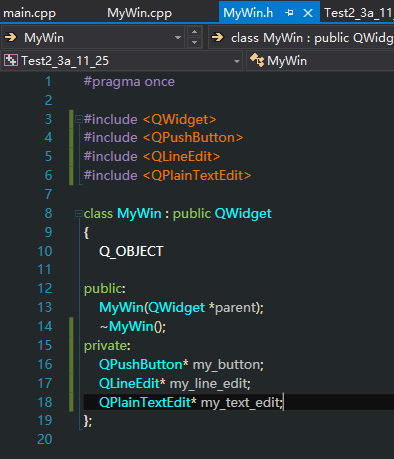
Task: Click the public: access specifier on line 12
Action: 105,289
